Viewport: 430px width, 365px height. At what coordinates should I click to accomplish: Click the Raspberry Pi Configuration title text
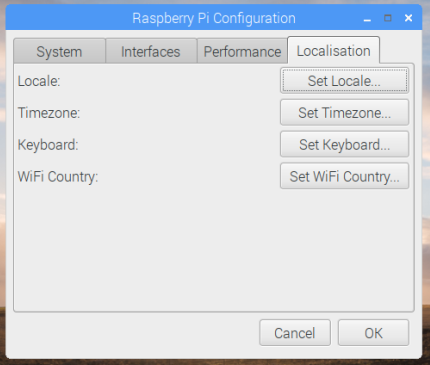(214, 18)
